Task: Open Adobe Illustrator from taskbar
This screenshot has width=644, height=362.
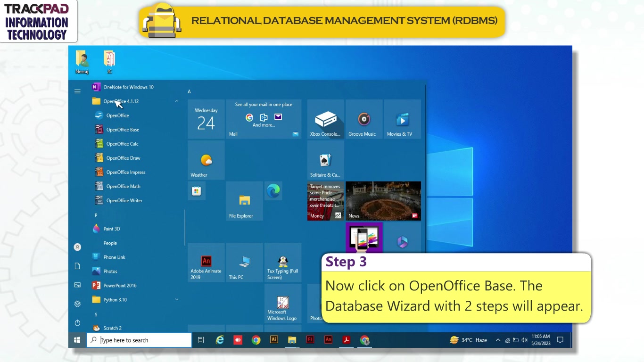Action: click(x=274, y=340)
